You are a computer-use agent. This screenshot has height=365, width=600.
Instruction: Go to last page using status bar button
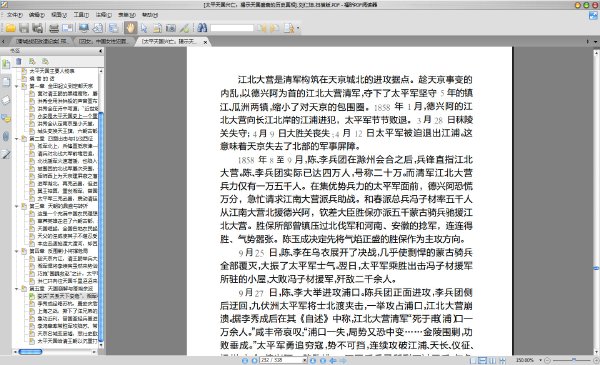(323, 360)
